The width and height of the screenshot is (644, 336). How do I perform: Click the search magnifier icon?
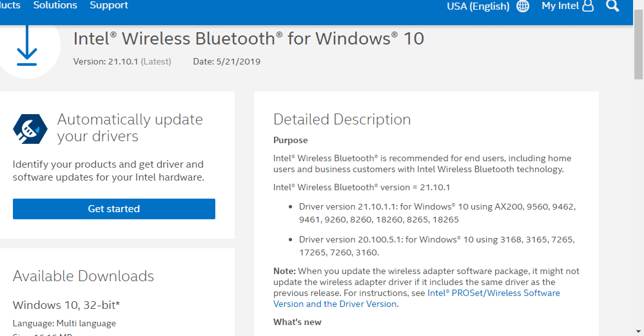pos(612,6)
